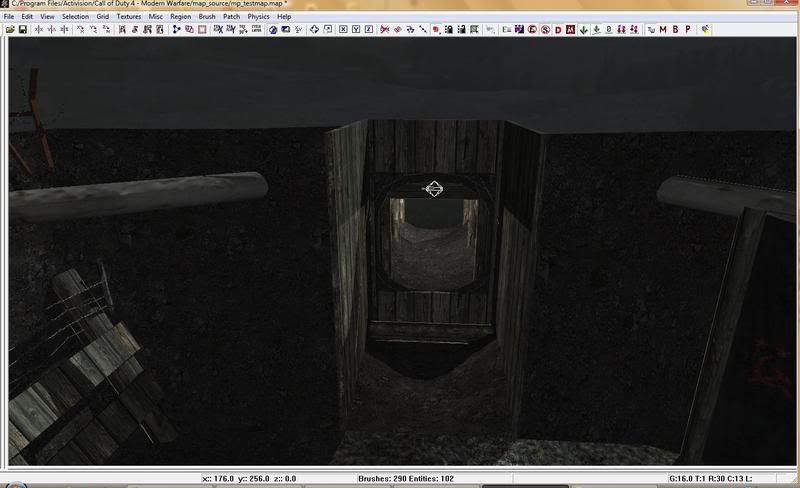Open the Help menu

pos(284,17)
